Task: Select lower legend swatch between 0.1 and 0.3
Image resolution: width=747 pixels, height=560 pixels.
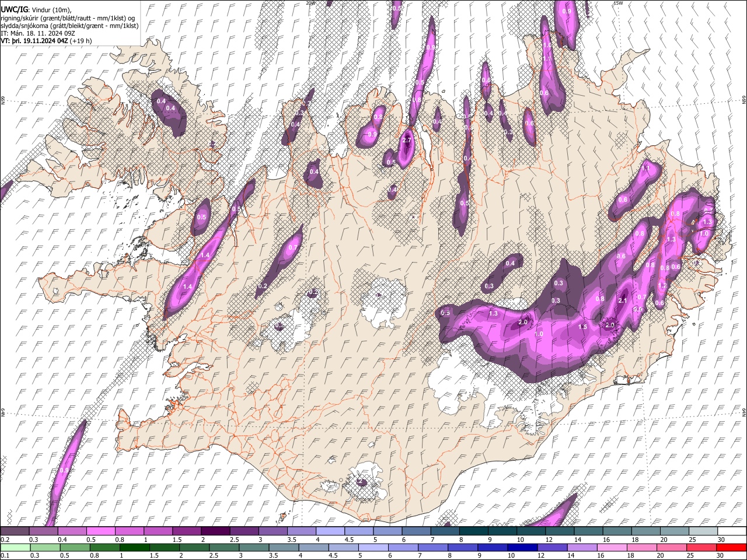Action: point(15,547)
